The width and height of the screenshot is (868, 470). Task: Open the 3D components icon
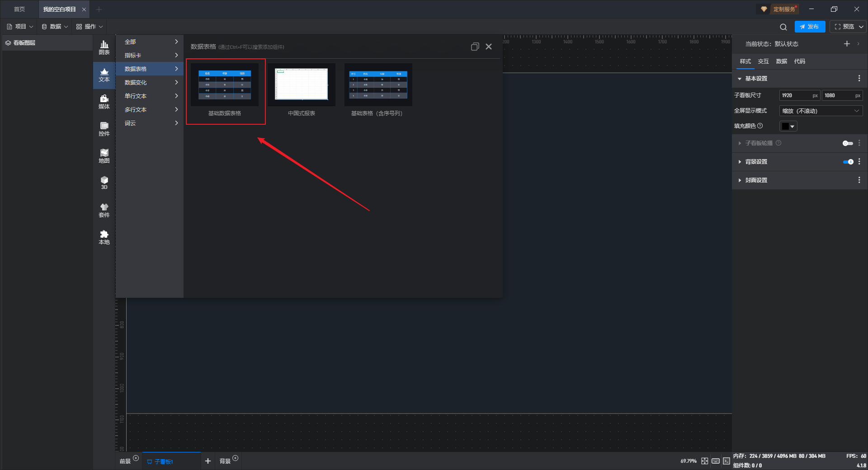pyautogui.click(x=104, y=183)
